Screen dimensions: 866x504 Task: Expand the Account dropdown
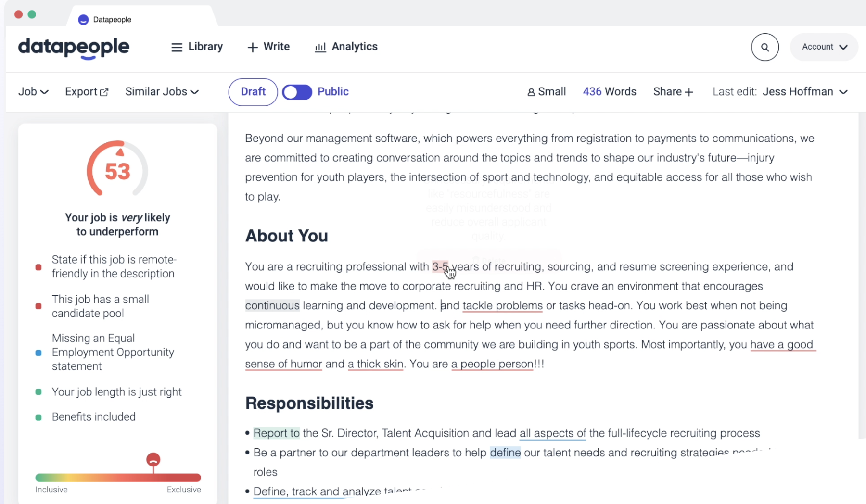point(823,47)
